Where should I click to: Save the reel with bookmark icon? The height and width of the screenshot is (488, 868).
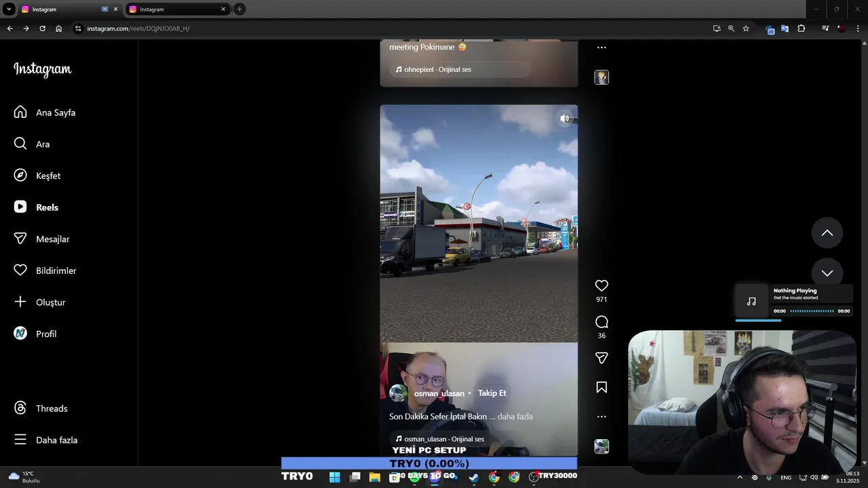click(x=601, y=388)
